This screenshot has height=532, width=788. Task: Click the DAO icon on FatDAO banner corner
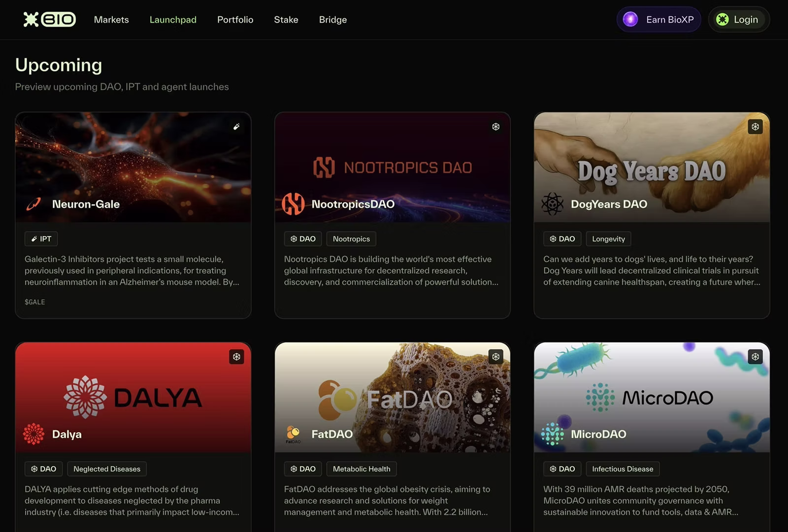(x=496, y=357)
